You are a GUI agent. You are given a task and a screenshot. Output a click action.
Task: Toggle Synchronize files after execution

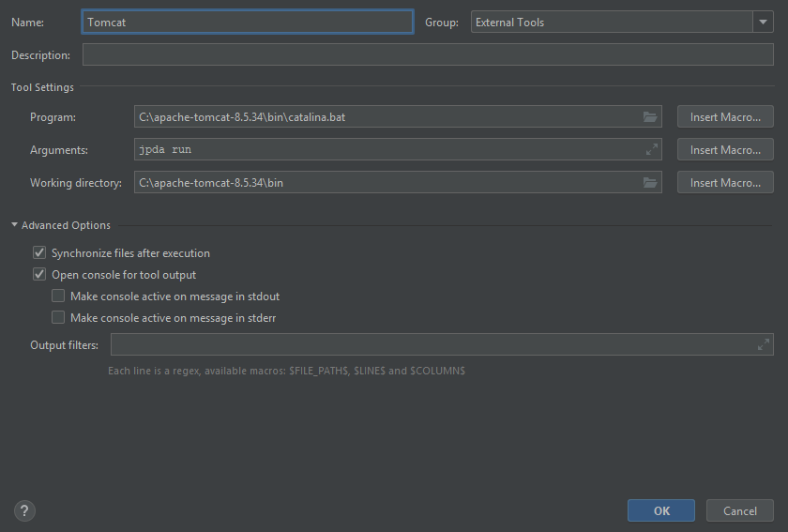[39, 252]
